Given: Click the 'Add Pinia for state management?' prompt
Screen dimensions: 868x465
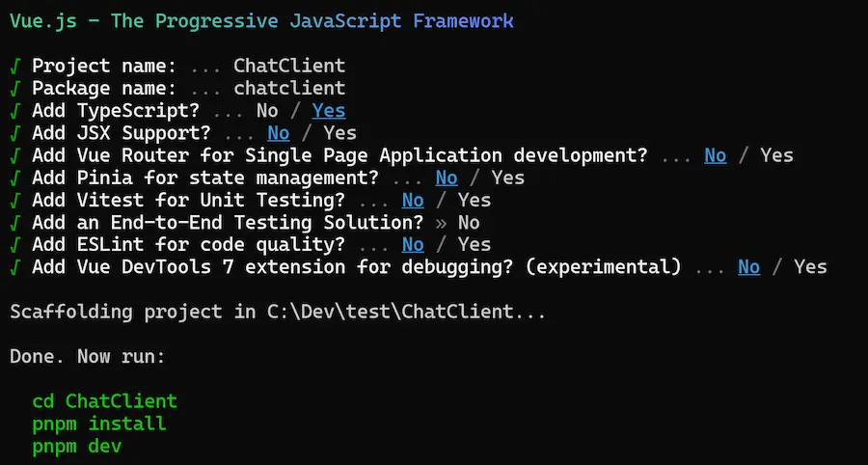Looking at the screenshot, I should click(204, 178).
